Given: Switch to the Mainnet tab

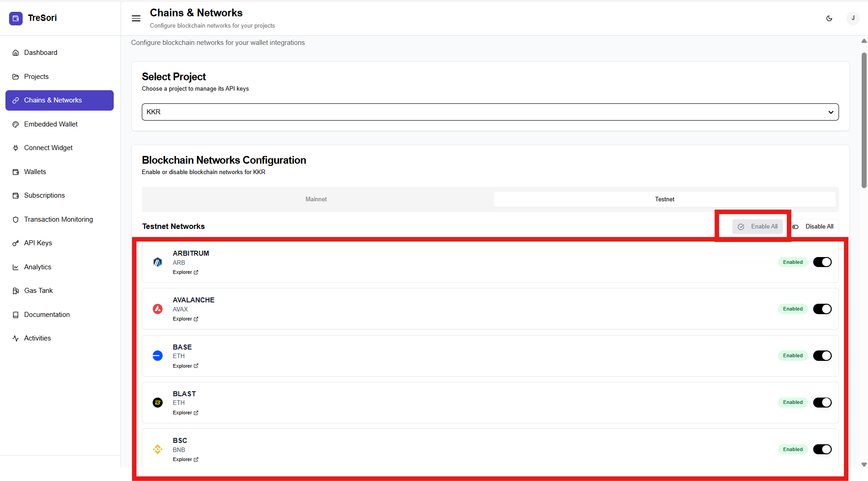Looking at the screenshot, I should (316, 199).
